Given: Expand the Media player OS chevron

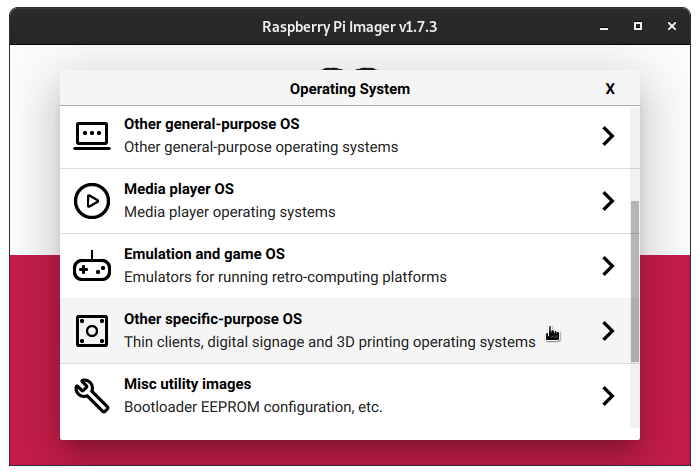Looking at the screenshot, I should 608,201.
